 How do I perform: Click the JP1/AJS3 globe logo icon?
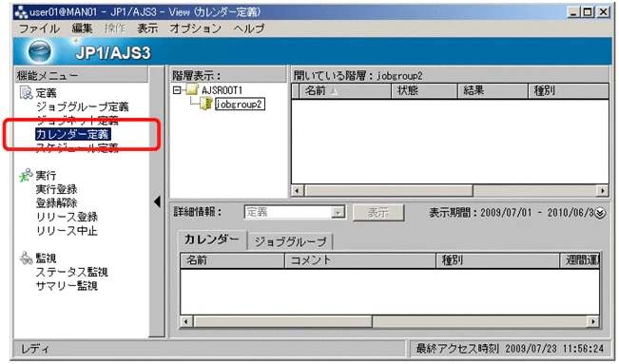(x=40, y=51)
